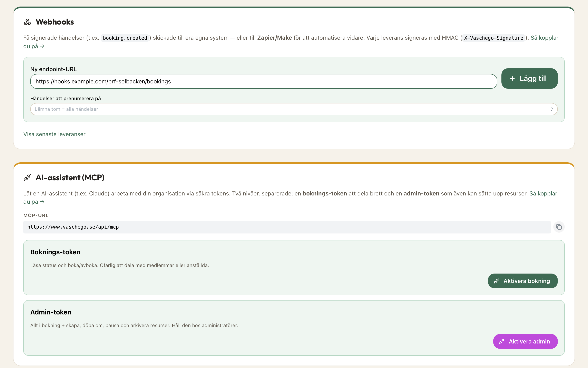Click the Boknings-token heading
The image size is (588, 368).
pyautogui.click(x=55, y=252)
